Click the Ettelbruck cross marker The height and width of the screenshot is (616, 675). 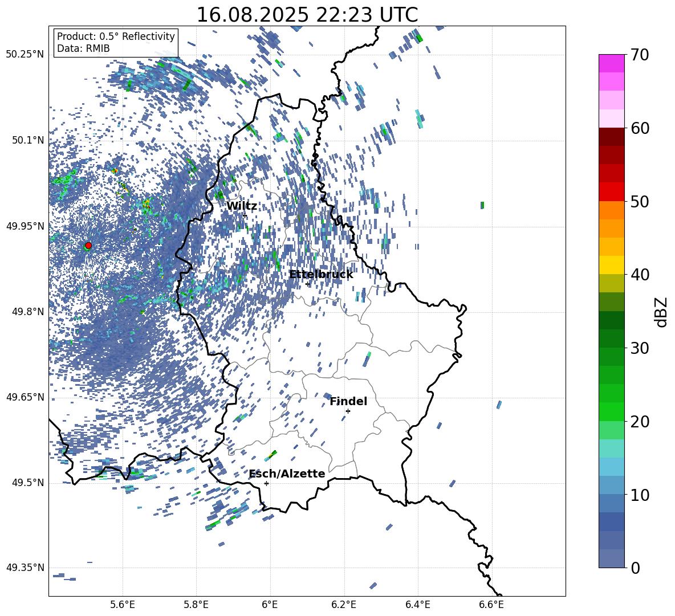click(307, 284)
